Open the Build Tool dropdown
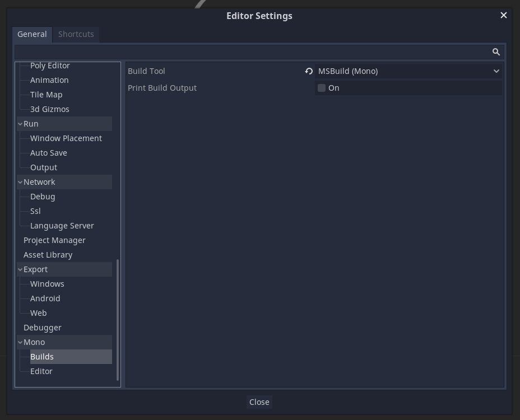This screenshot has width=520, height=420. pos(407,71)
